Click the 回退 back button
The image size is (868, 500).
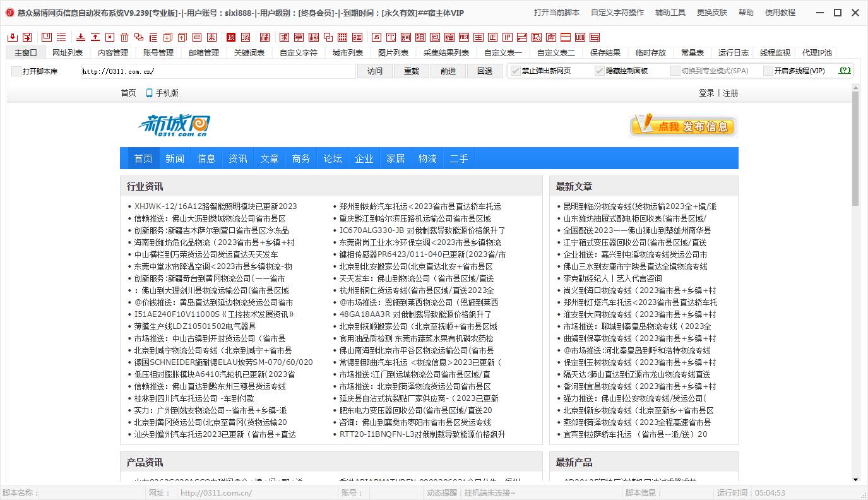click(x=485, y=71)
